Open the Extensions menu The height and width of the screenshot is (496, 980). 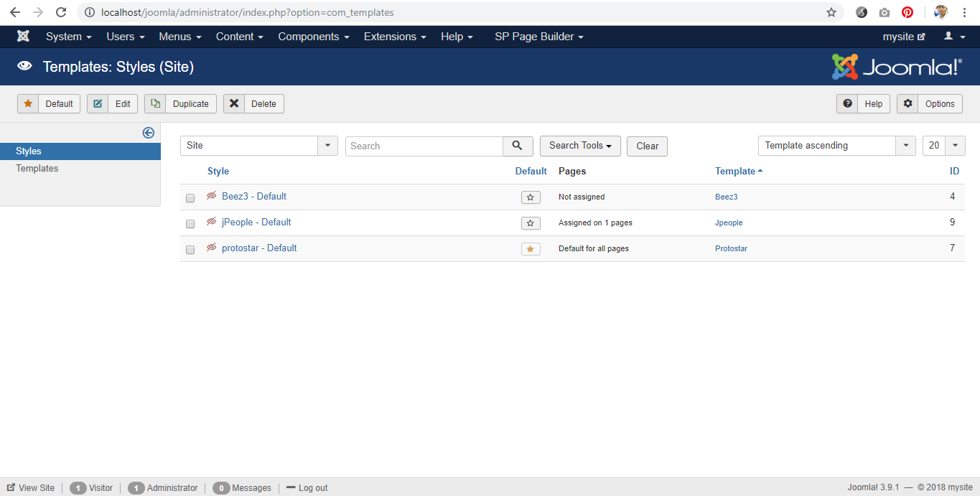394,37
